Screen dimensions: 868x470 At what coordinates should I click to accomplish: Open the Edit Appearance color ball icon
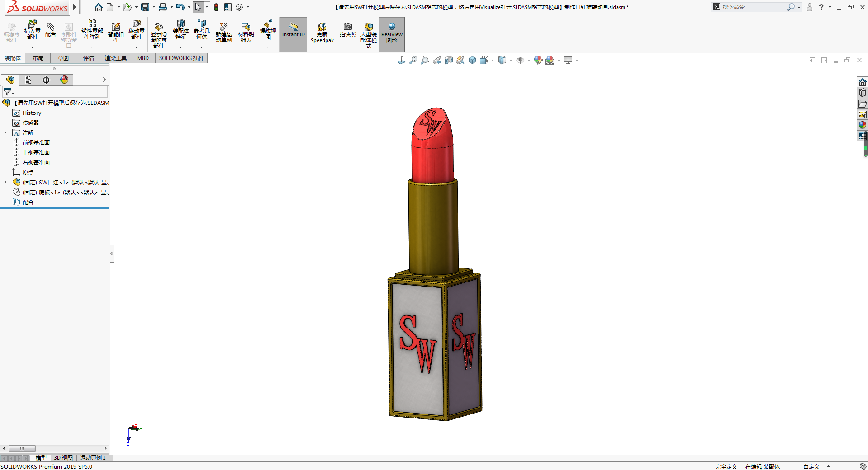tap(538, 60)
